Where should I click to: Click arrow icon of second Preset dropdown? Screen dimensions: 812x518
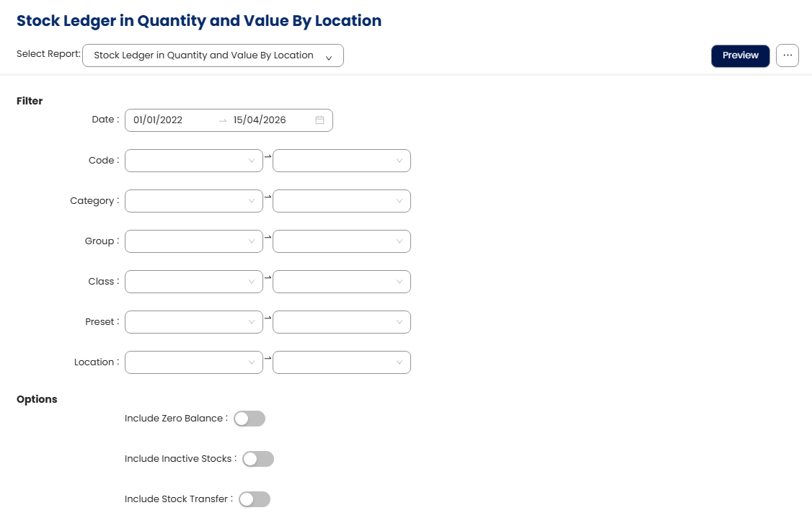400,322
